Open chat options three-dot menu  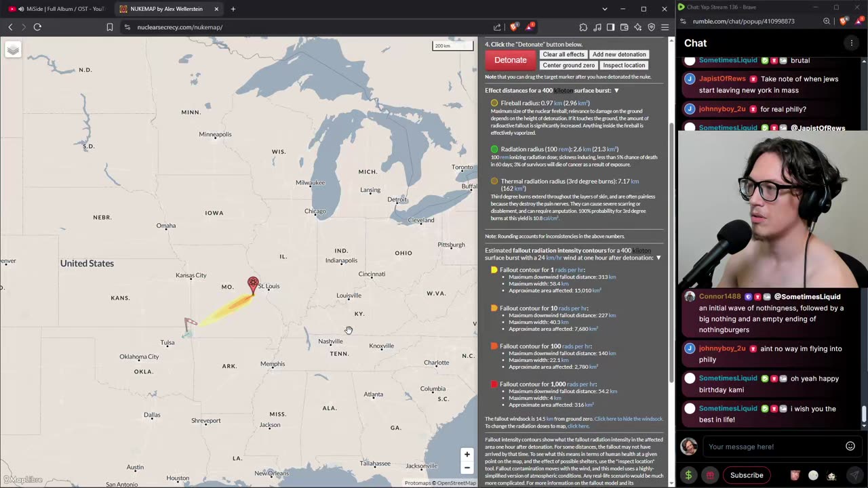pos(852,43)
